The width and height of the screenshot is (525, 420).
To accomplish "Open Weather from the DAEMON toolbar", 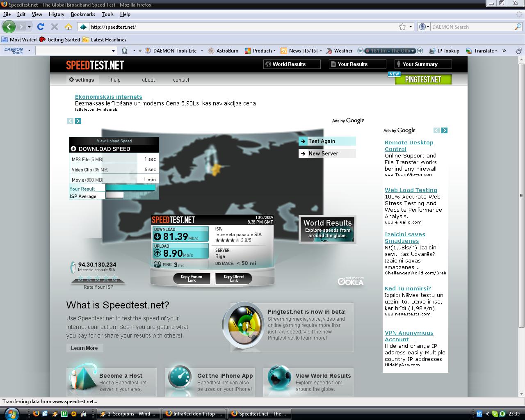I will pyautogui.click(x=339, y=51).
